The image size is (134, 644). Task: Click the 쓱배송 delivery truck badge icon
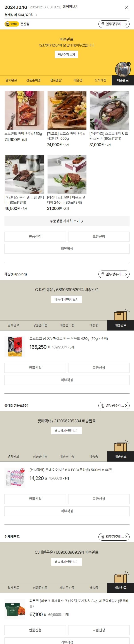[12, 24]
